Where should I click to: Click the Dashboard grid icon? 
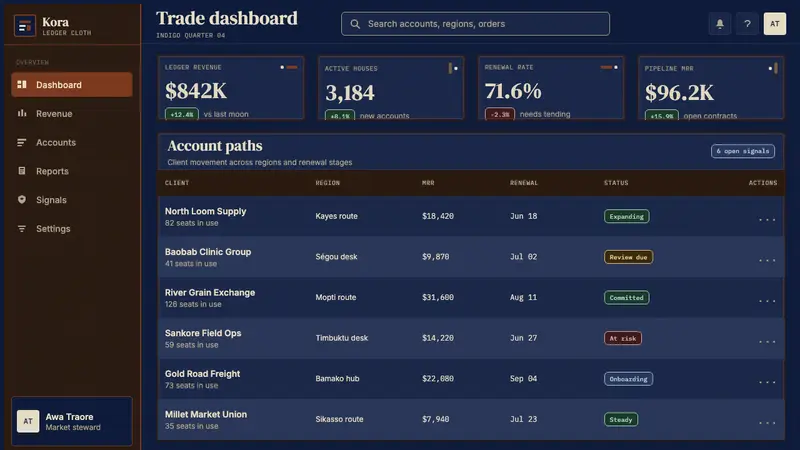[x=22, y=84]
